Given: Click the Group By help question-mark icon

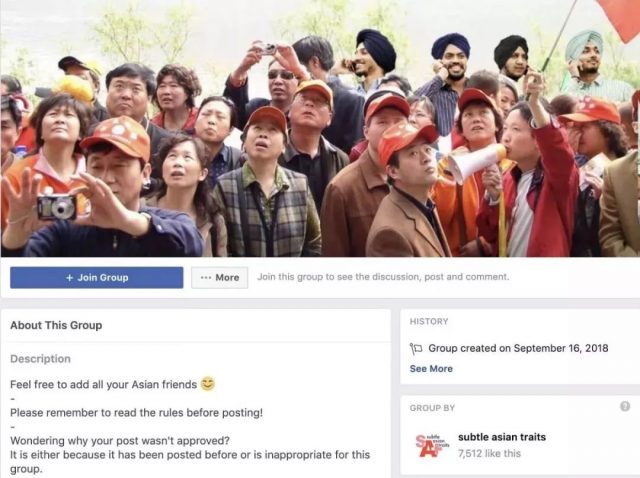Looking at the screenshot, I should 625,406.
